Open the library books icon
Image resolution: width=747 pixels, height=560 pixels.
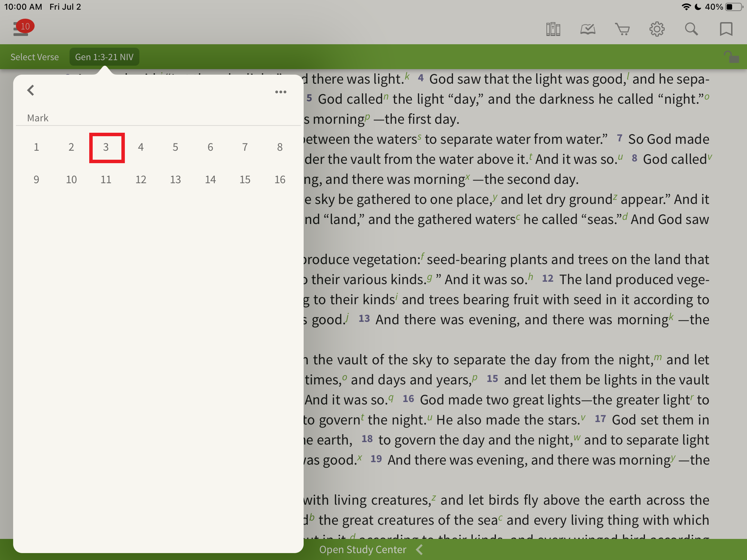point(553,29)
